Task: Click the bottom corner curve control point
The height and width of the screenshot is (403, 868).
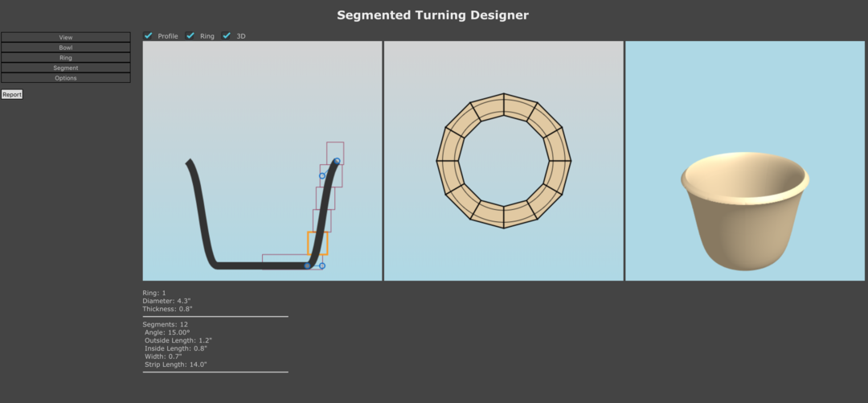Action: (307, 265)
